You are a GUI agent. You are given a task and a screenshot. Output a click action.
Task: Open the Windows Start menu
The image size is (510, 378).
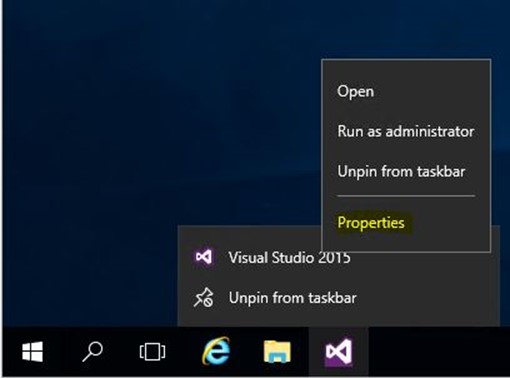coord(32,352)
